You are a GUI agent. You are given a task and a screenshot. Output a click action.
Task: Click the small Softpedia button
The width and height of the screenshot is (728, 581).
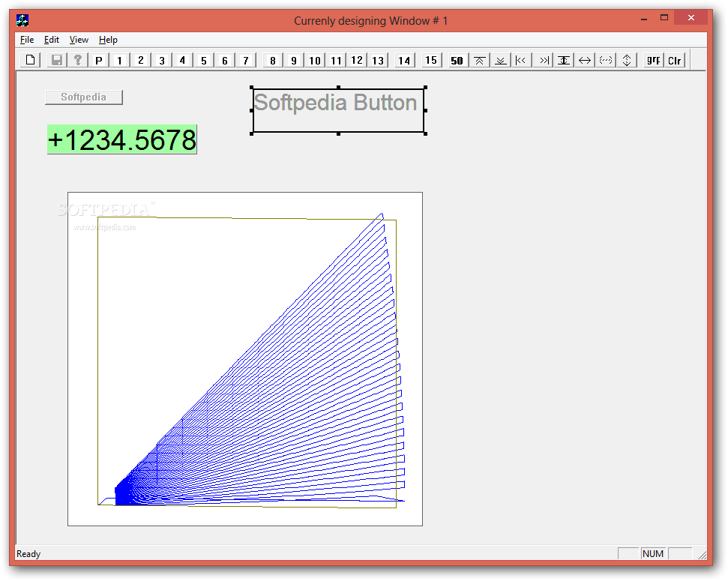tap(83, 97)
